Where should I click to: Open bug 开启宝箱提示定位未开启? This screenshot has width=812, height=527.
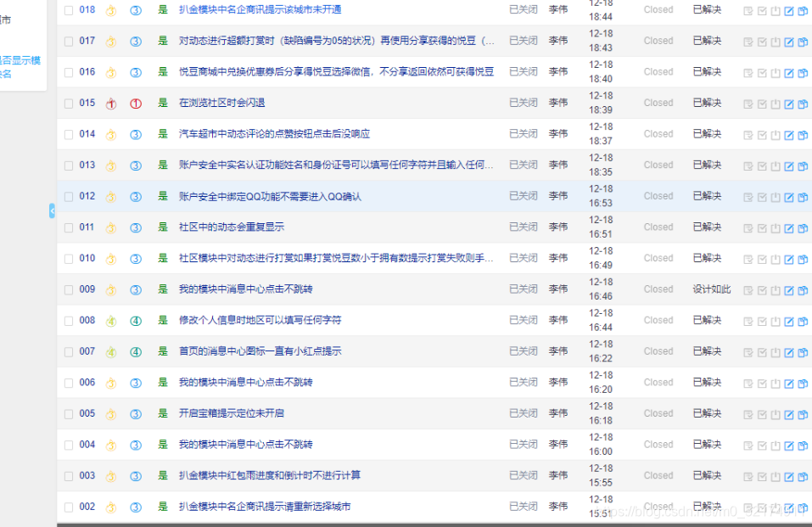click(x=232, y=413)
